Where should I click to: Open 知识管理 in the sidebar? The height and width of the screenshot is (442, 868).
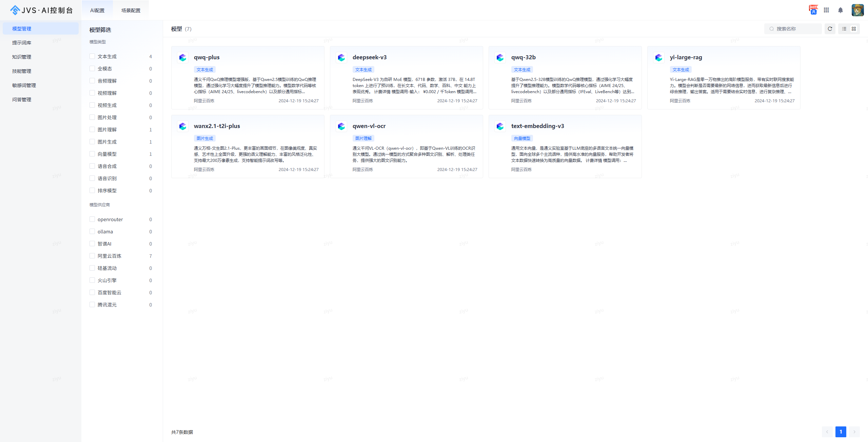22,57
